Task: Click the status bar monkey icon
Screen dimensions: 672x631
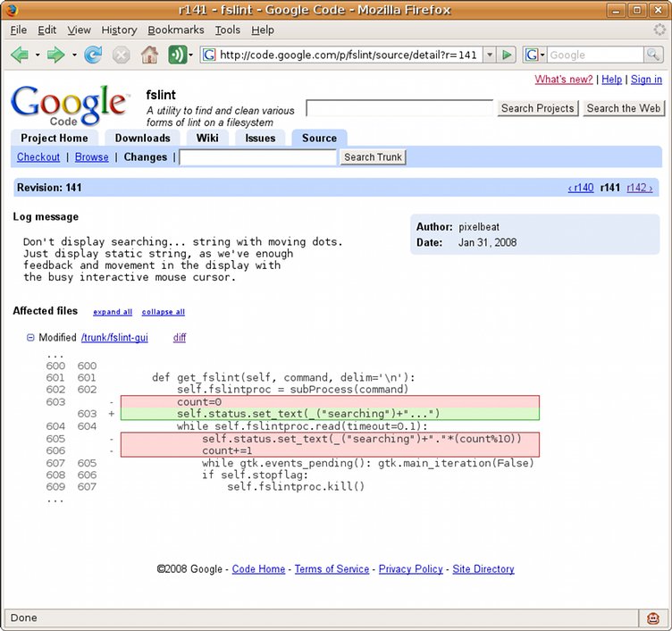Action: point(653,618)
